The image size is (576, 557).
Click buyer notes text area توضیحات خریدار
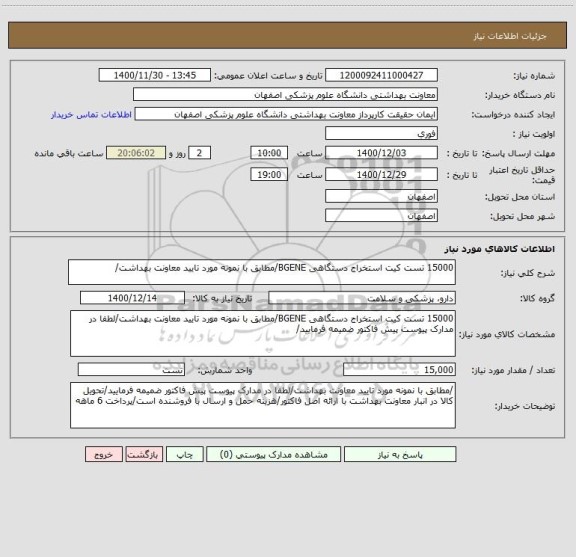[x=263, y=405]
